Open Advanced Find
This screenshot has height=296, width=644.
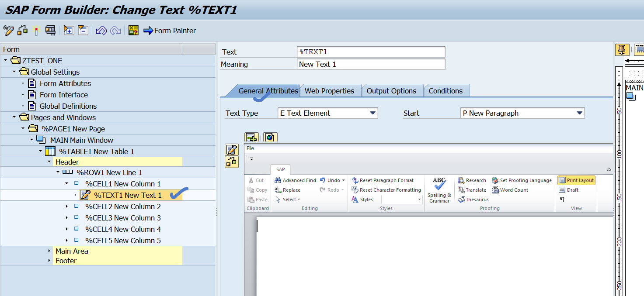295,180
